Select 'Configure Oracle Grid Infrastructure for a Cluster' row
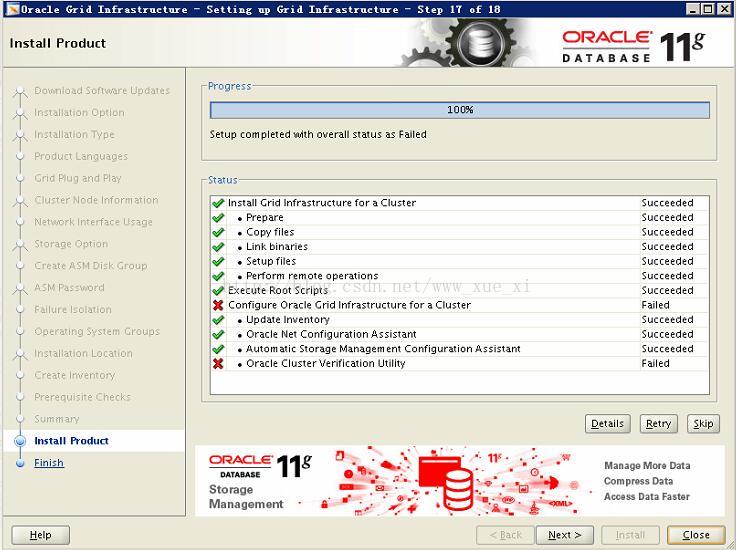Viewport: 736px width, 550px height. tap(460, 305)
